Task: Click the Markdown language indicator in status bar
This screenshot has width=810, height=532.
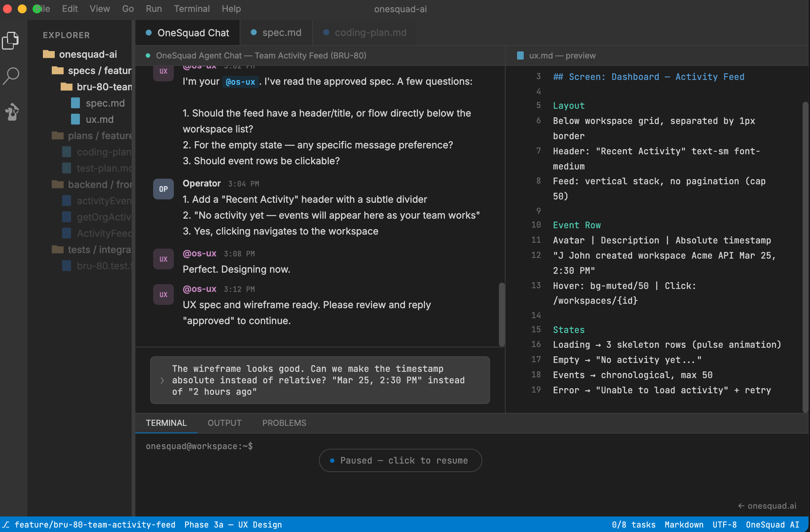Action: [x=684, y=524]
